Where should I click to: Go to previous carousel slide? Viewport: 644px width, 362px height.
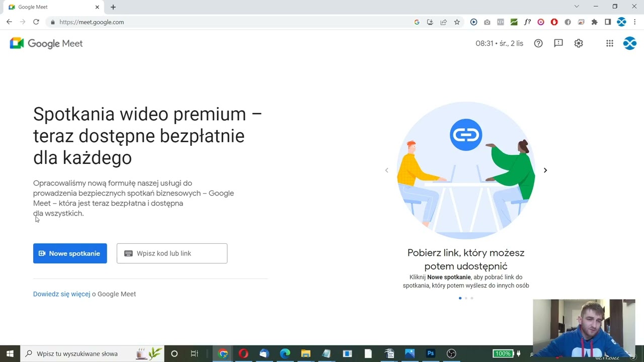386,170
